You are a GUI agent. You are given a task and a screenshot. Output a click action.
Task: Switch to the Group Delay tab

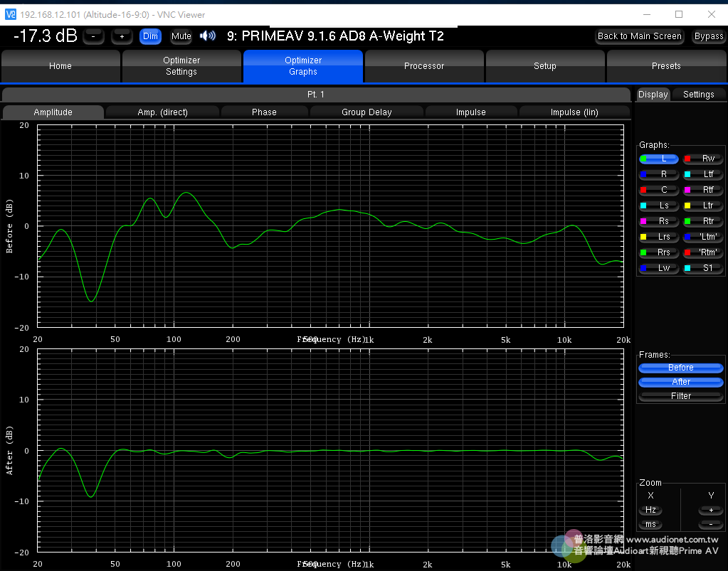tap(366, 112)
